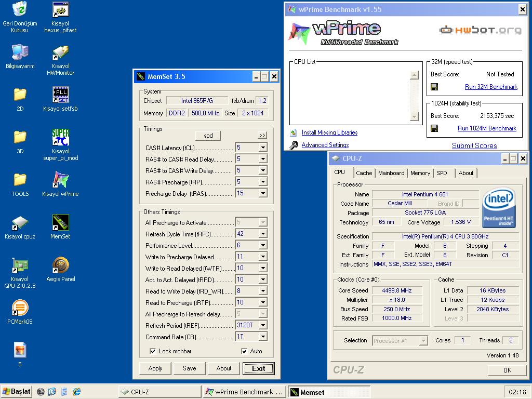This screenshot has width=532, height=399.
Task: Click the Install Missing Libraries icon in wPrime
Action: [x=294, y=132]
